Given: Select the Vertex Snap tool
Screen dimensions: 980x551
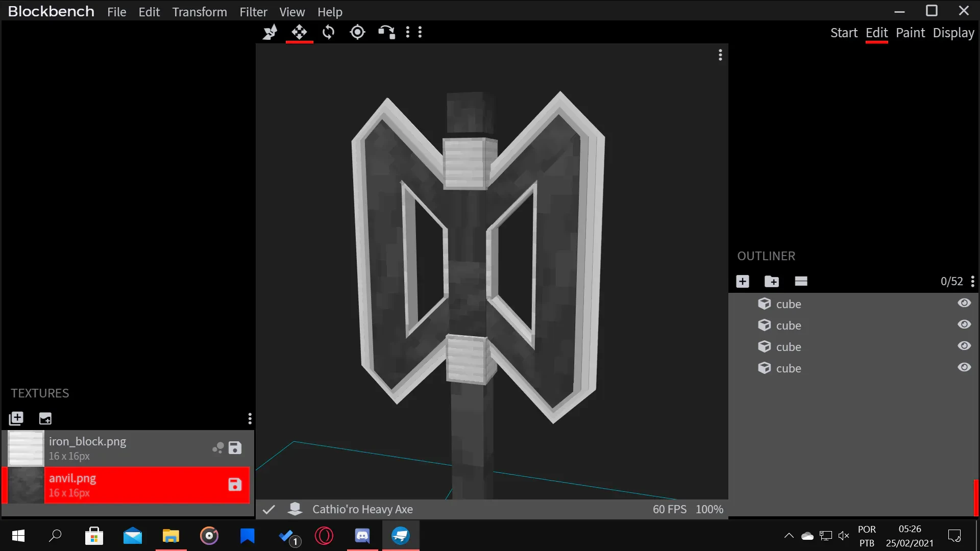Looking at the screenshot, I should pyautogui.click(x=386, y=32).
